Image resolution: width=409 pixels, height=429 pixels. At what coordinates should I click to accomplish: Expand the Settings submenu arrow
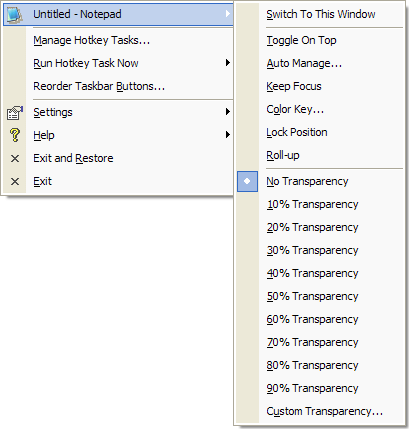(228, 112)
